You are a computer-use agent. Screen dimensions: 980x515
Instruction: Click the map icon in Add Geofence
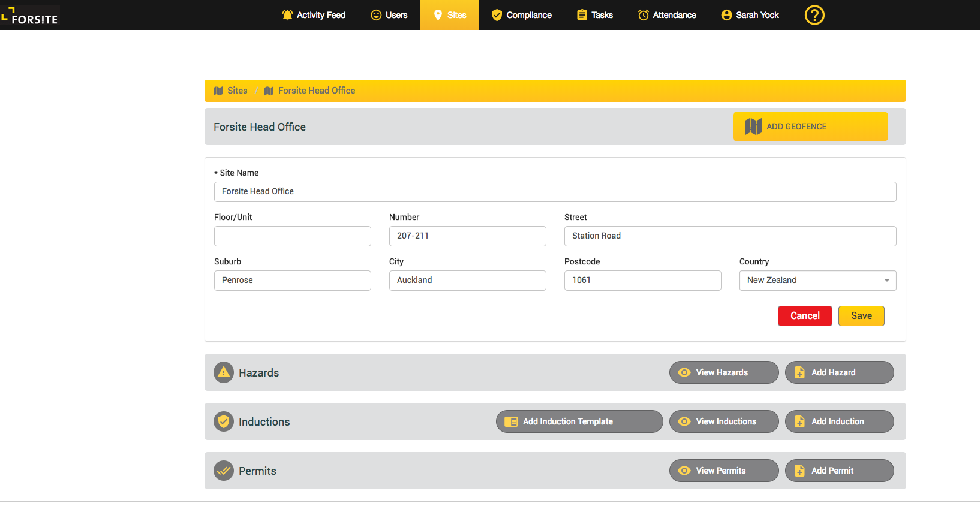[x=753, y=127]
